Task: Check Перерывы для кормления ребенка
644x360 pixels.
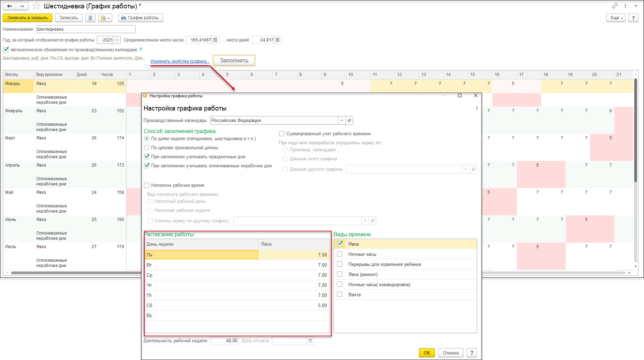Action: pyautogui.click(x=340, y=264)
